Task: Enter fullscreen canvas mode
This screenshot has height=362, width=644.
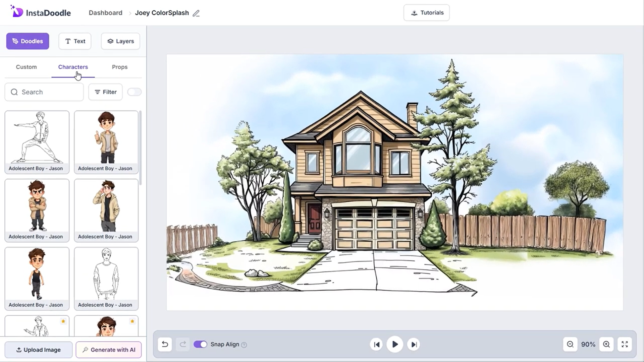Action: 625,344
